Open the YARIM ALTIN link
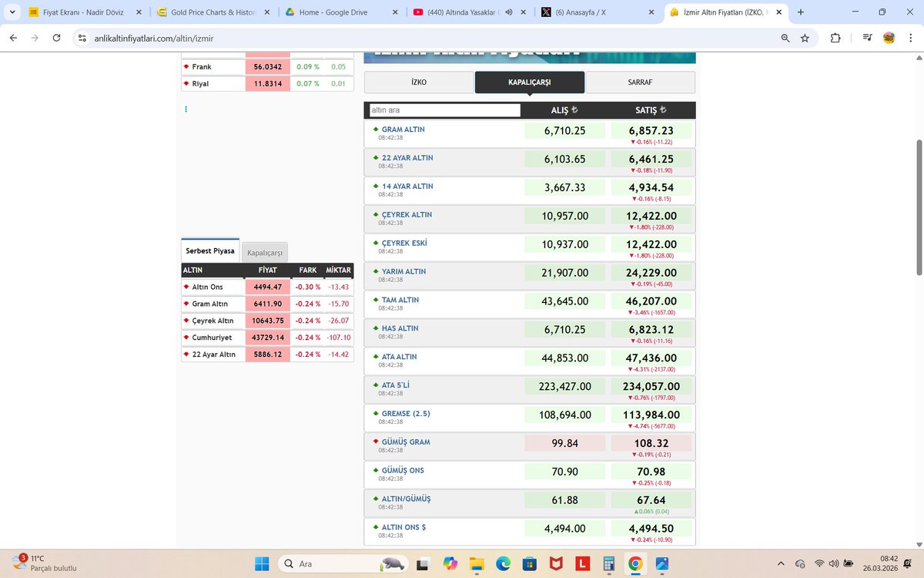924x578 pixels. 403,272
